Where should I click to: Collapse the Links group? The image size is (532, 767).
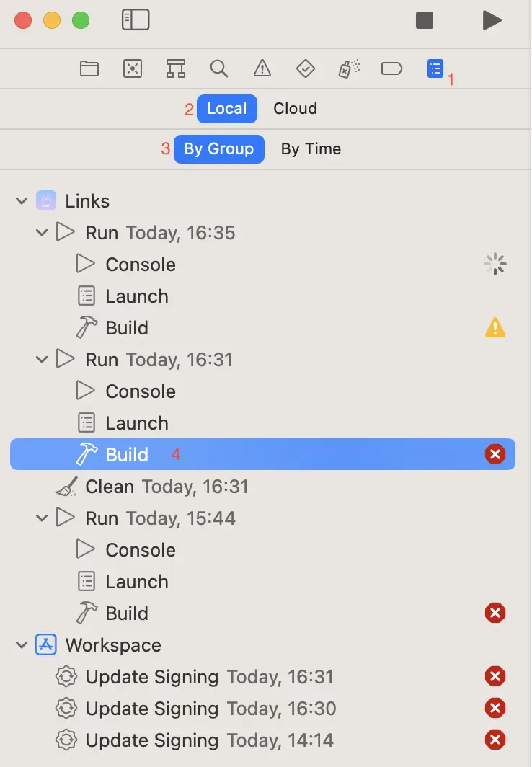pyautogui.click(x=21, y=201)
